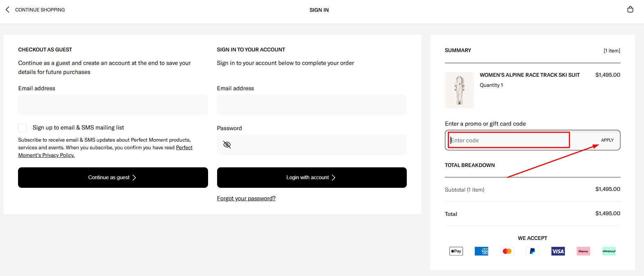The image size is (644, 276).
Task: Click the back arrow icon
Action: pos(7,9)
